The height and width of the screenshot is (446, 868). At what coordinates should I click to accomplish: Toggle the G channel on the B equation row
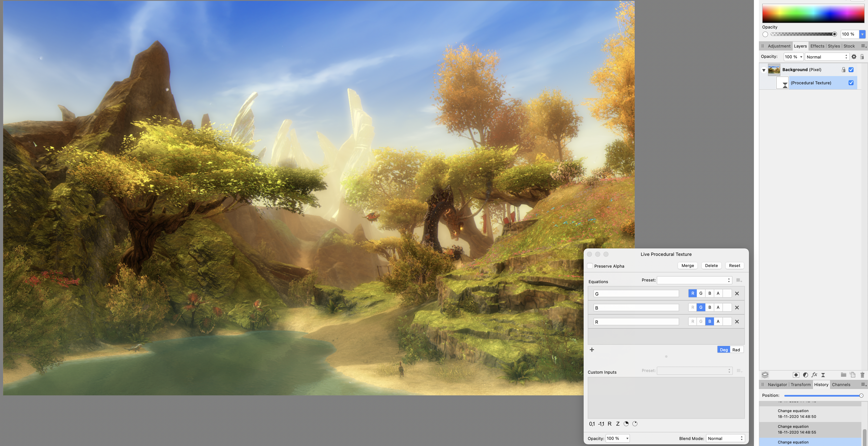pos(701,308)
